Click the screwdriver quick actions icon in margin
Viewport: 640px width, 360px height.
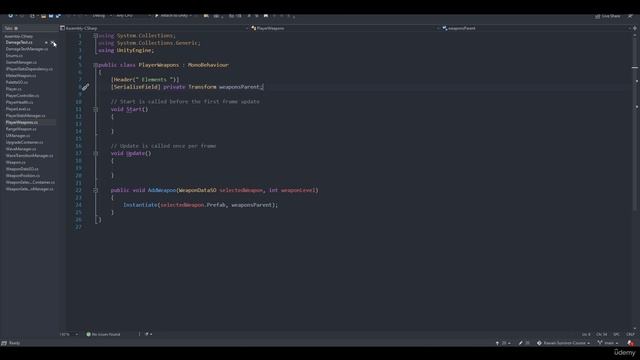85,87
